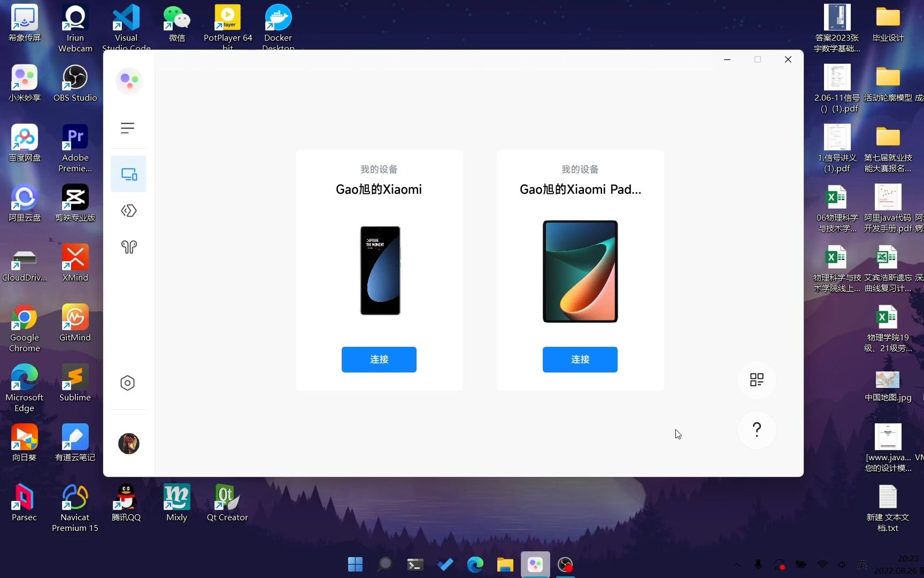Select the 中国地图.jpg file on desktop
Screen dimensions: 924x578
point(888,386)
